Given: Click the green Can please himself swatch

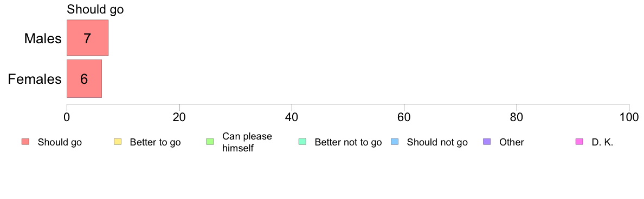Looking at the screenshot, I should coord(210,142).
